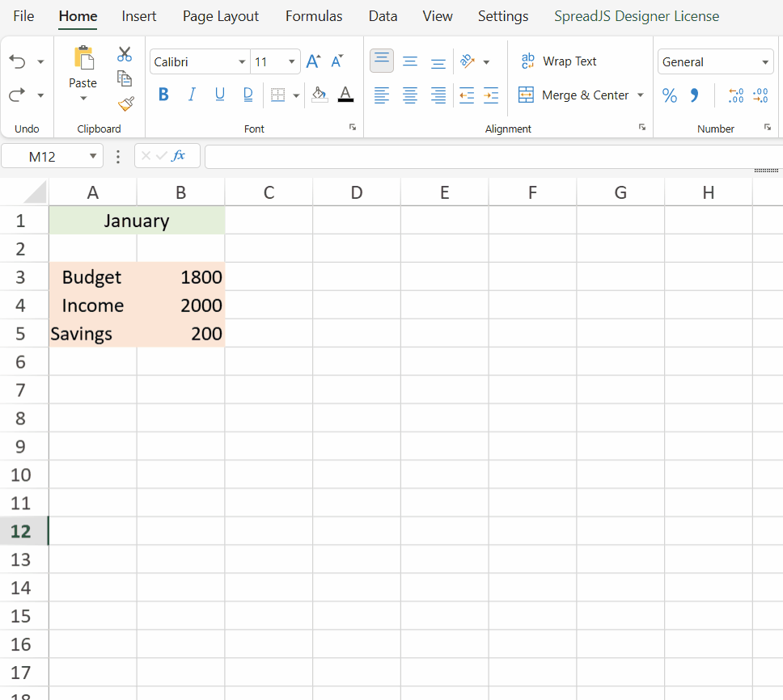The height and width of the screenshot is (700, 783).
Task: Switch to the Formulas tab
Action: [x=314, y=16]
